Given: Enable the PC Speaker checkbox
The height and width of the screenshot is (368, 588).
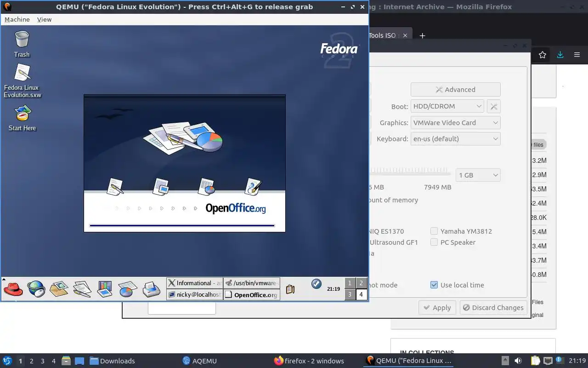Looking at the screenshot, I should coord(434,242).
